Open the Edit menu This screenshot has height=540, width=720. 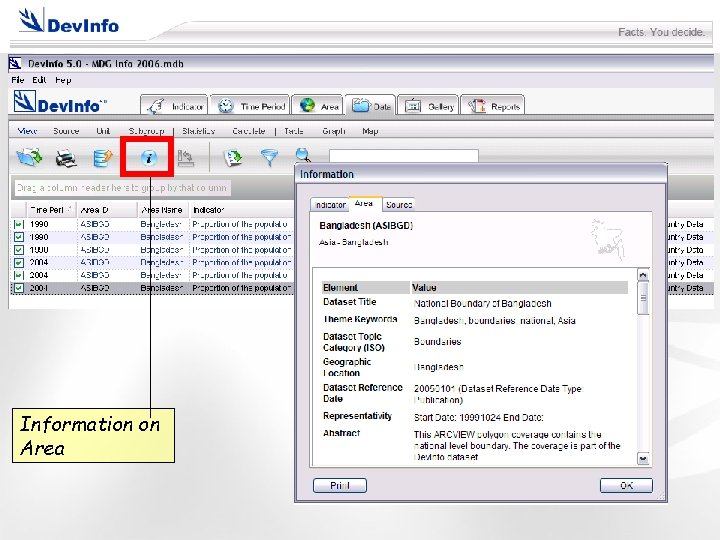[x=39, y=80]
